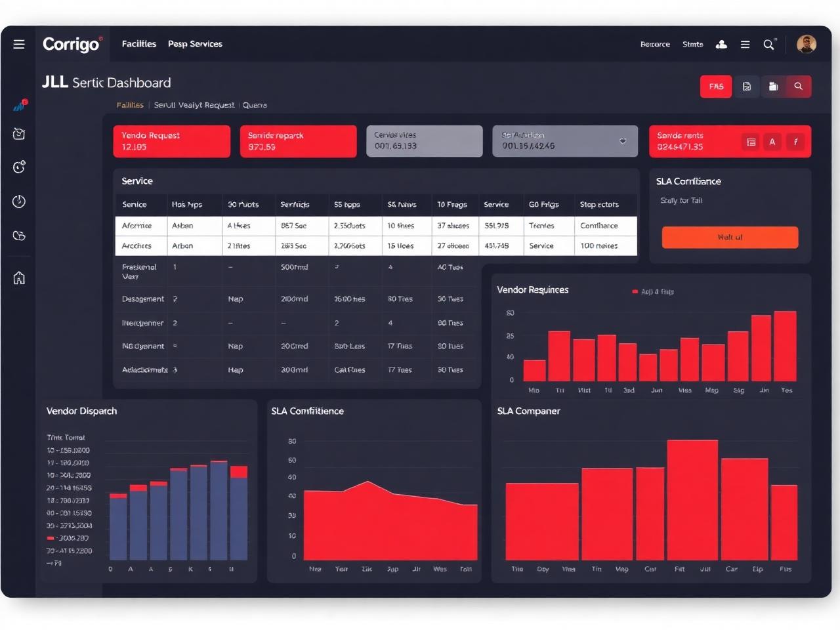Expand the gray dropdown card with arrow
This screenshot has width=840, height=630.
(x=565, y=141)
